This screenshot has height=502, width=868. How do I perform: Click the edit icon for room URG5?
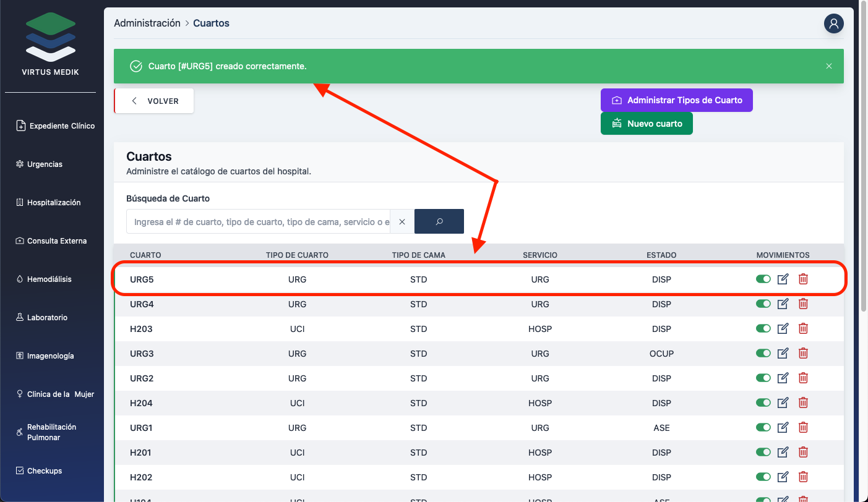(783, 279)
